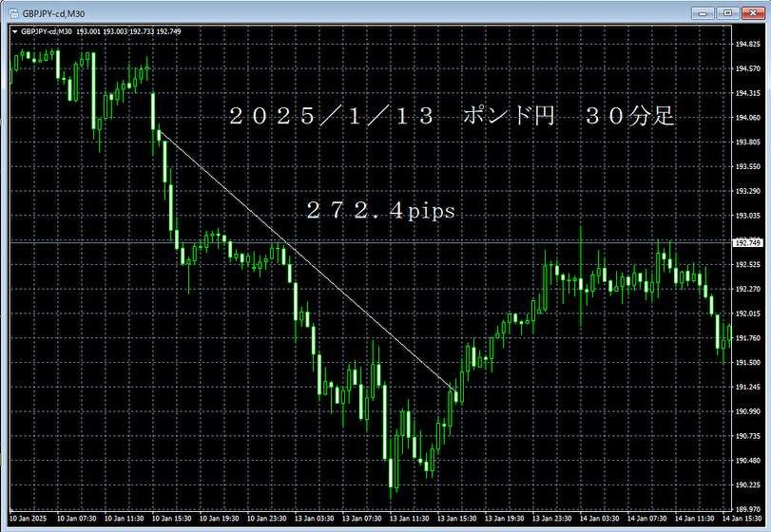Expand the GBPJPY-cd,M30 chart dropdown triangle
Screen dimensions: 771x532
[15, 31]
